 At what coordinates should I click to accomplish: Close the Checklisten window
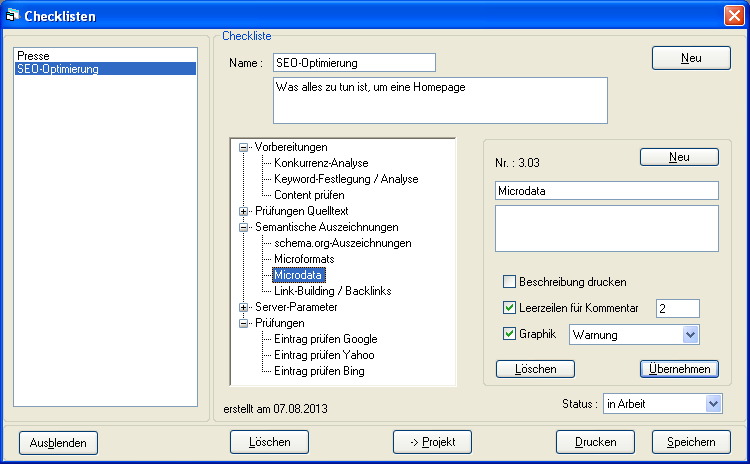733,15
